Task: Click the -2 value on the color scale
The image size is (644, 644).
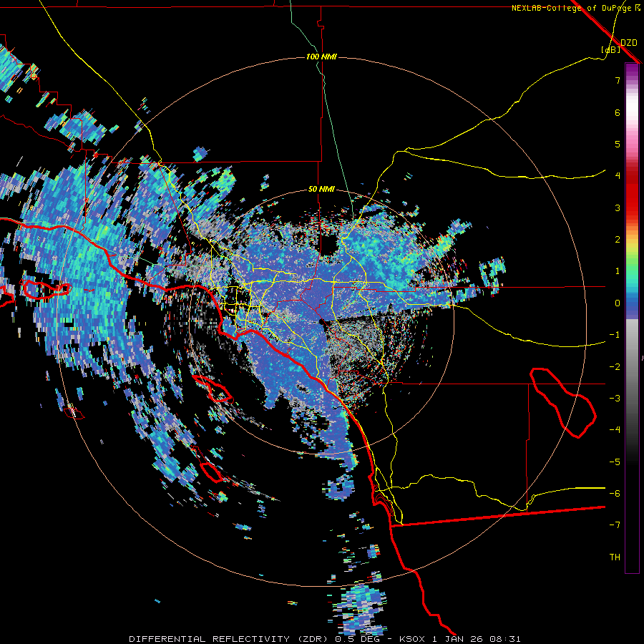Action: coord(615,366)
